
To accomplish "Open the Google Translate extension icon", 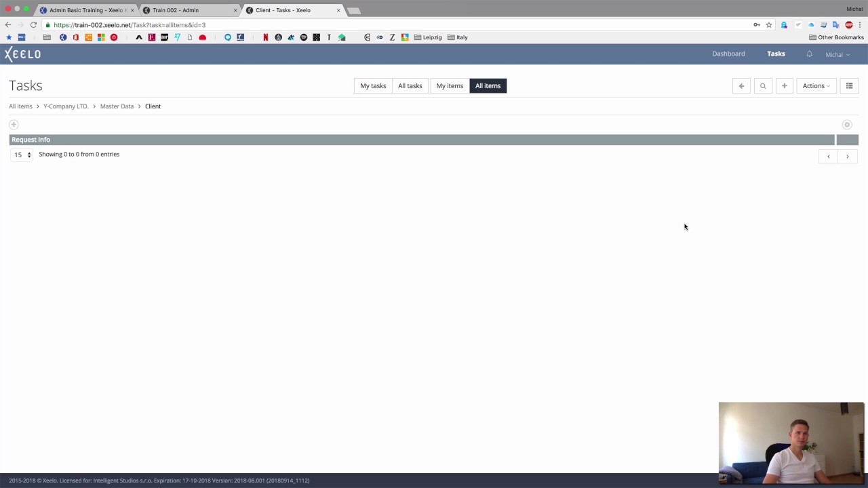I will coord(835,25).
